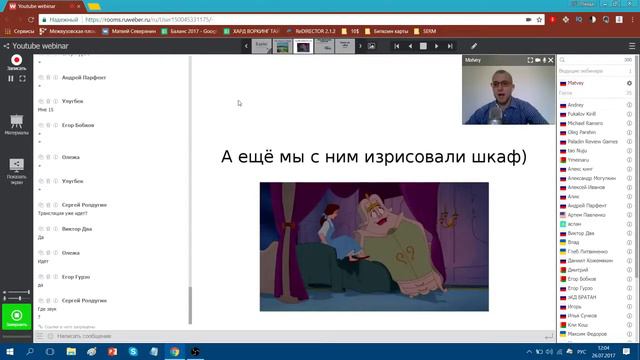Select the first slide thumbnail in the strip

click(x=261, y=46)
